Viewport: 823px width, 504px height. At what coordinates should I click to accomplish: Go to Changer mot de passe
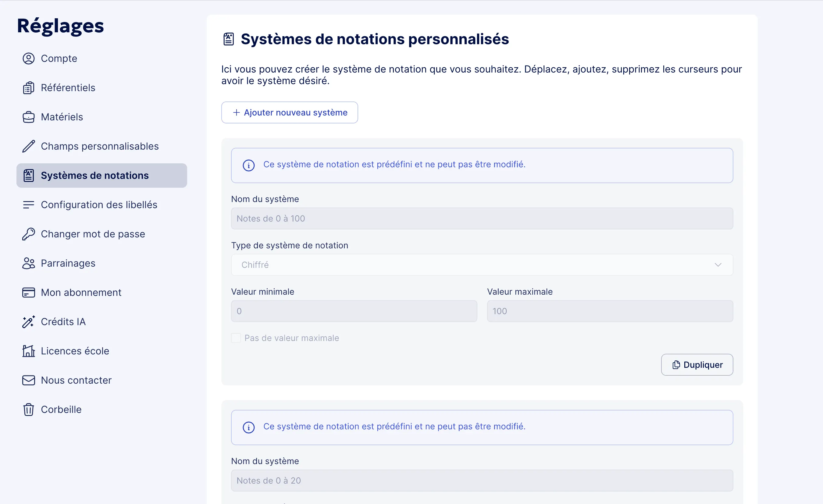click(x=102, y=234)
